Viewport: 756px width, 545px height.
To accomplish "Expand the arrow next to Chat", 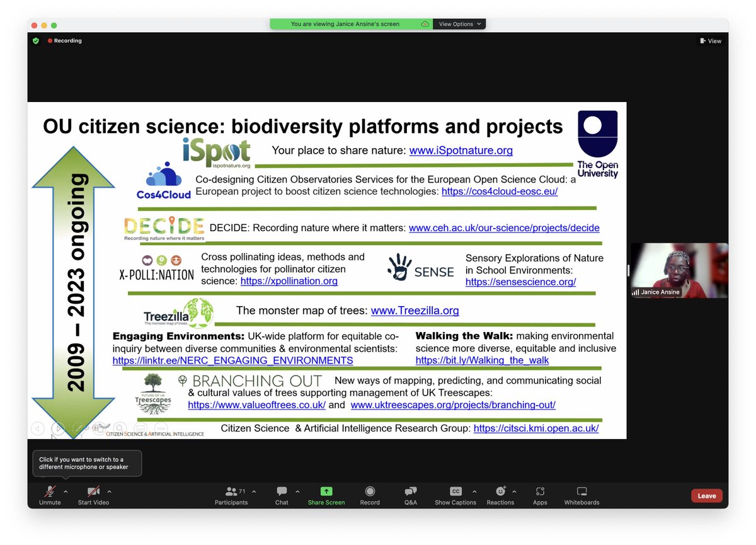I will (297, 491).
